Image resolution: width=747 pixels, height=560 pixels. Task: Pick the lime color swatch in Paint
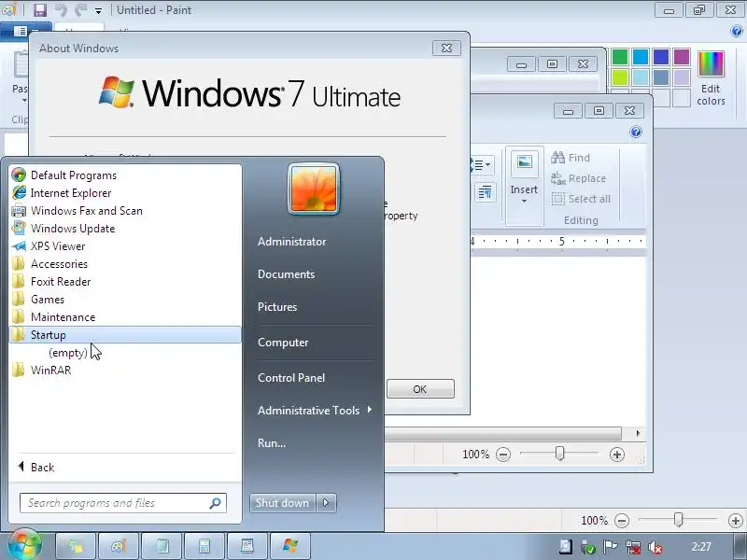(x=620, y=77)
